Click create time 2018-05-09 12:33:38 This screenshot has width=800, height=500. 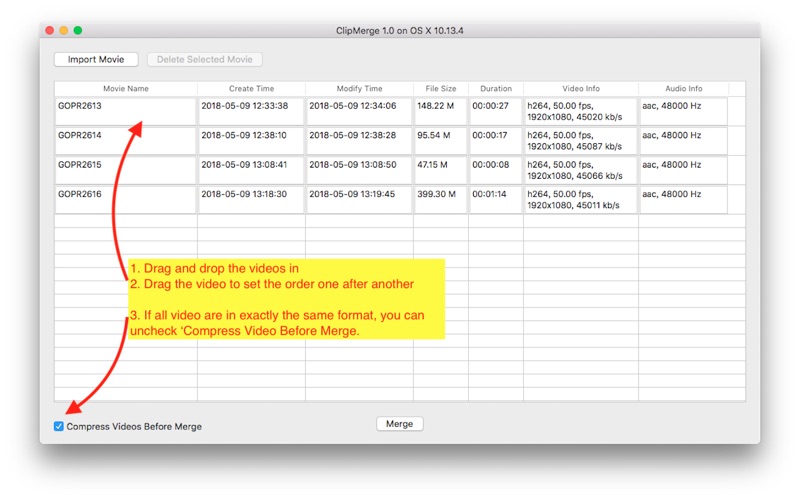click(x=251, y=111)
